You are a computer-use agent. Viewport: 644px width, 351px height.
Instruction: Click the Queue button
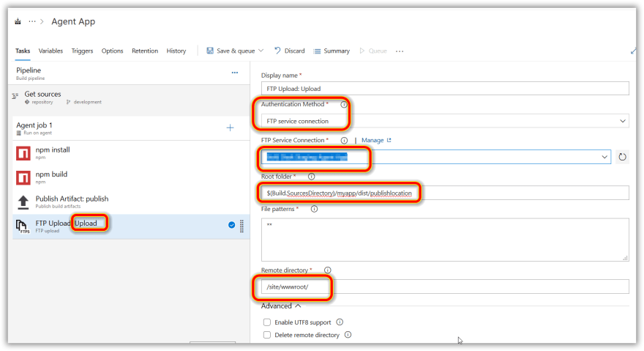click(x=373, y=51)
